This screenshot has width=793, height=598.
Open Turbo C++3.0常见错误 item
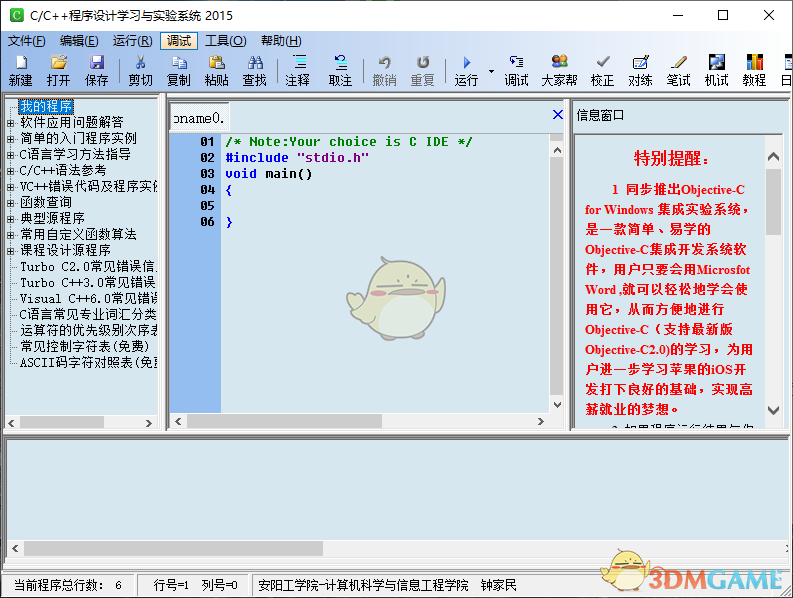88,282
